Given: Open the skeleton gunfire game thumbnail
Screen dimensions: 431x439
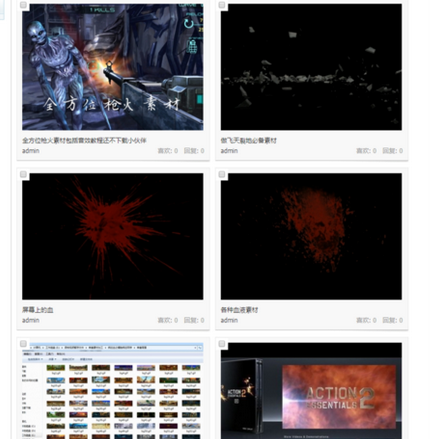Looking at the screenshot, I should click(x=113, y=67).
